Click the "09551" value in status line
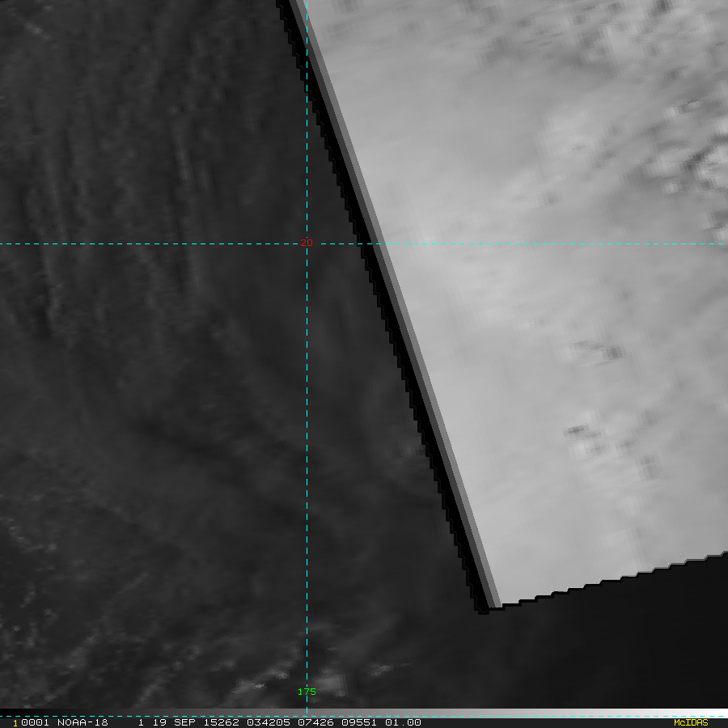This screenshot has width=728, height=728. [x=359, y=722]
